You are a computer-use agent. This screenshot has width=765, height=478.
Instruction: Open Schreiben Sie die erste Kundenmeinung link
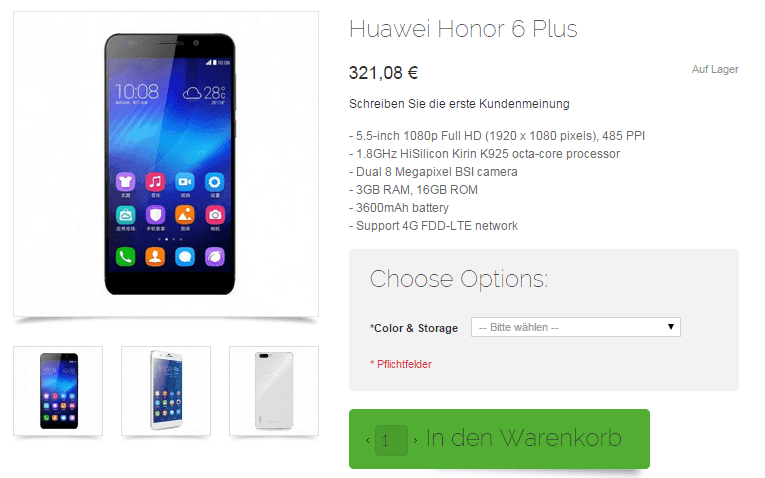459,104
